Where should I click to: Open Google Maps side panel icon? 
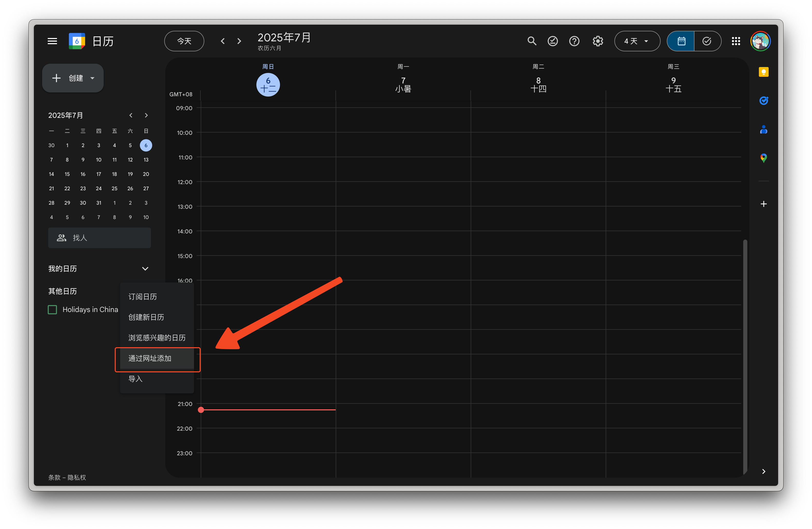[x=763, y=158]
